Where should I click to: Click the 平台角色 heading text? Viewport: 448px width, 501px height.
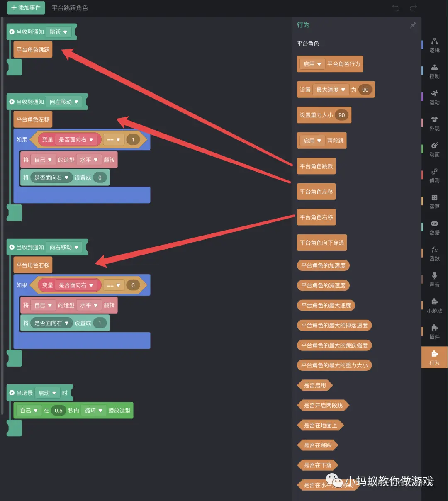(308, 44)
